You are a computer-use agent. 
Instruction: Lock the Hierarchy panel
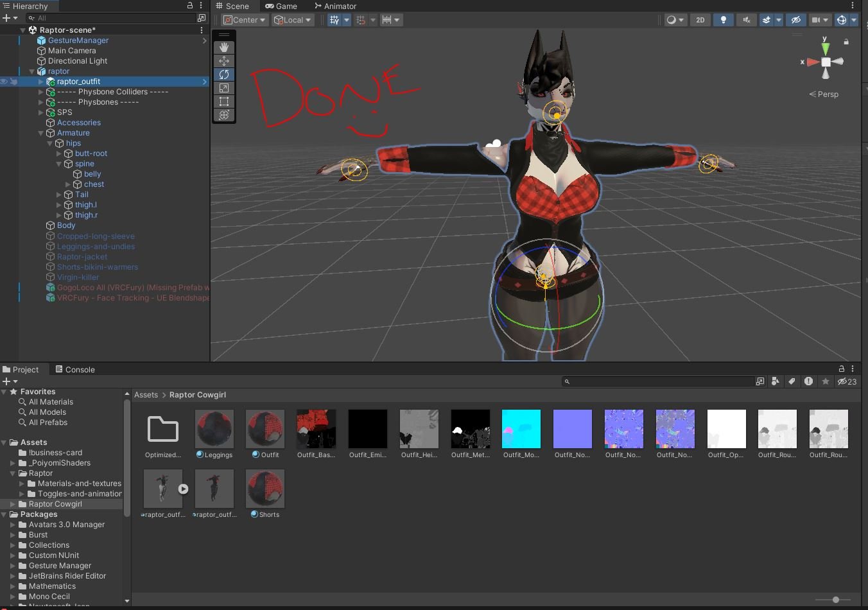pos(190,5)
